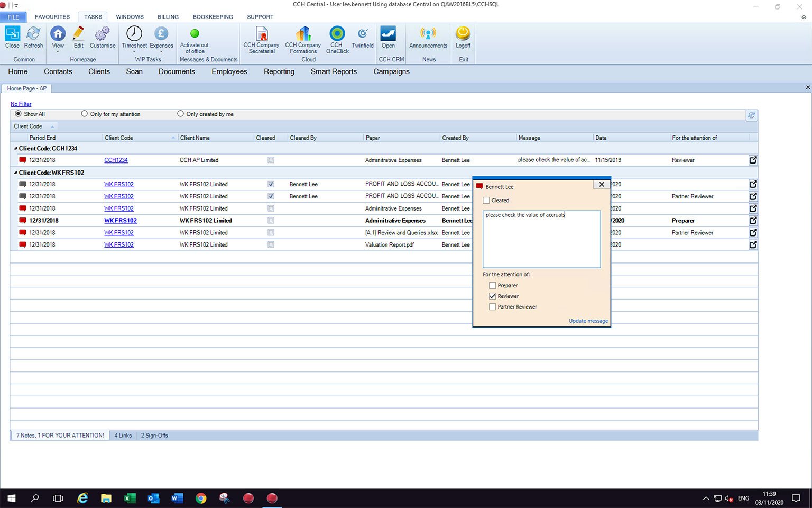
Task: Switch to the BILLING ribbon tab
Action: pyautogui.click(x=168, y=17)
